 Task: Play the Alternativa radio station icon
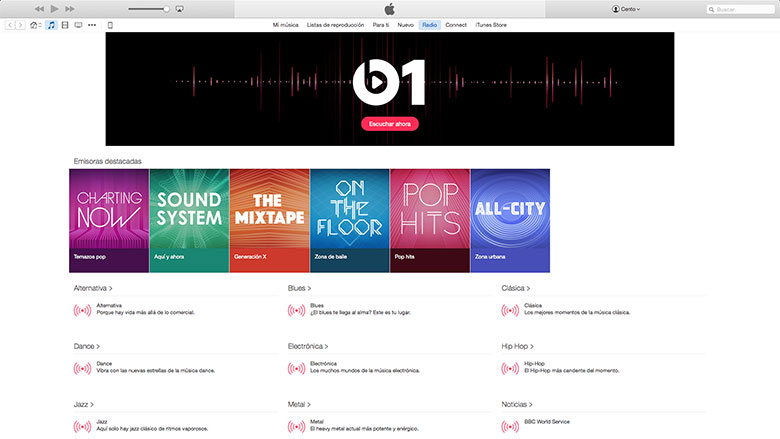[x=82, y=311]
